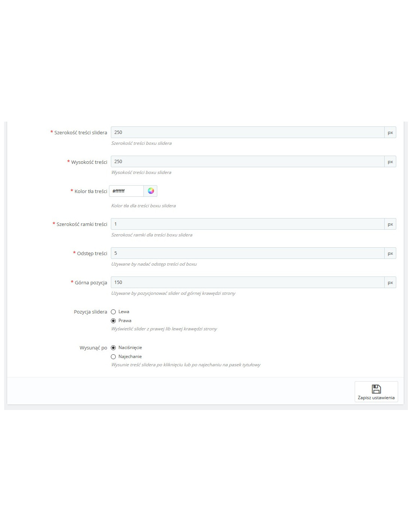Click the px unit beside Szerokość treści slidera
Viewport: 412px width, 532px height.
click(x=390, y=132)
